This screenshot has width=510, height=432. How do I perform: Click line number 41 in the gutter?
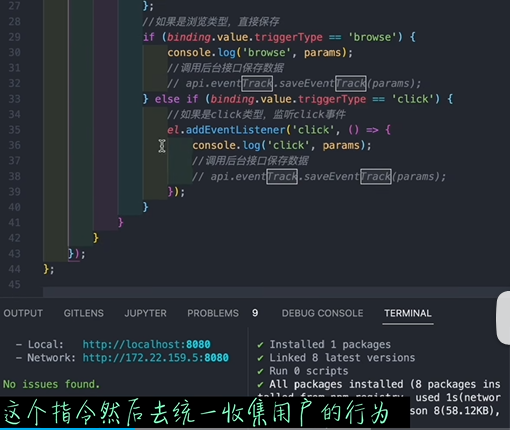tap(14, 223)
